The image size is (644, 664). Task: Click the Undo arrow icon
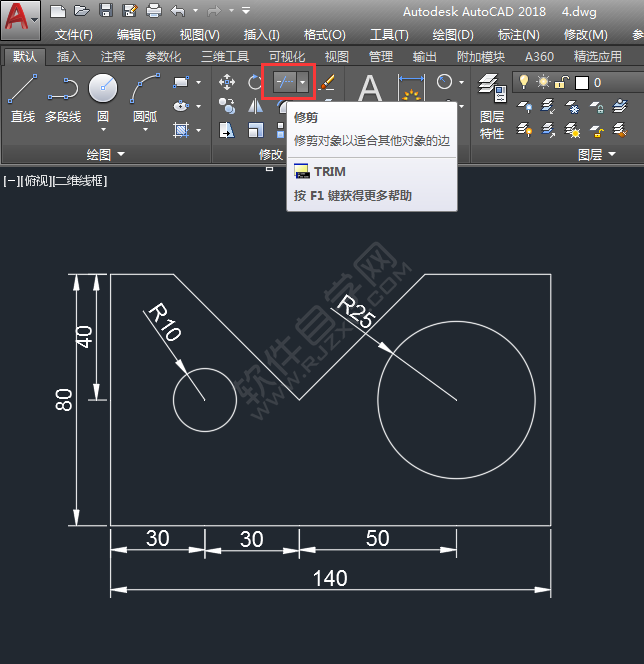coord(177,11)
